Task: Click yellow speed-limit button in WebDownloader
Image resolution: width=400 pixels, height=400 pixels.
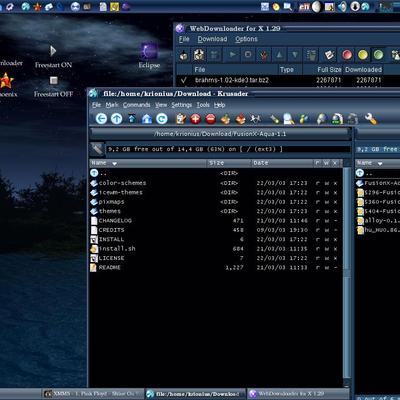Action: pos(363,55)
